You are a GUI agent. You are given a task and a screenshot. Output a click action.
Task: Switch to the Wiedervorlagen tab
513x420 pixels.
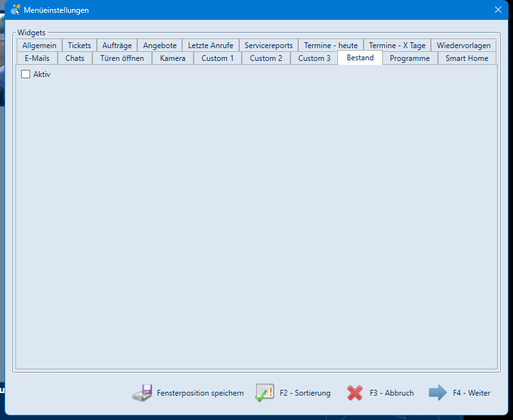click(x=463, y=45)
